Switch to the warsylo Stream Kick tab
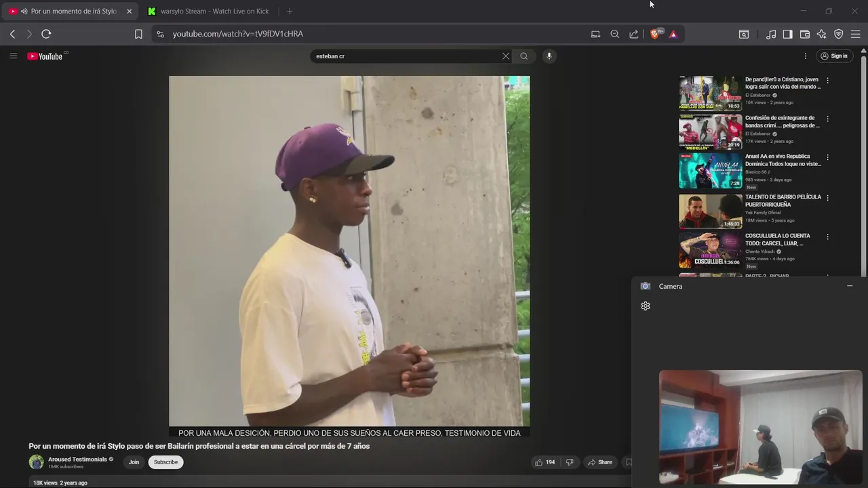The width and height of the screenshot is (868, 488). click(209, 12)
